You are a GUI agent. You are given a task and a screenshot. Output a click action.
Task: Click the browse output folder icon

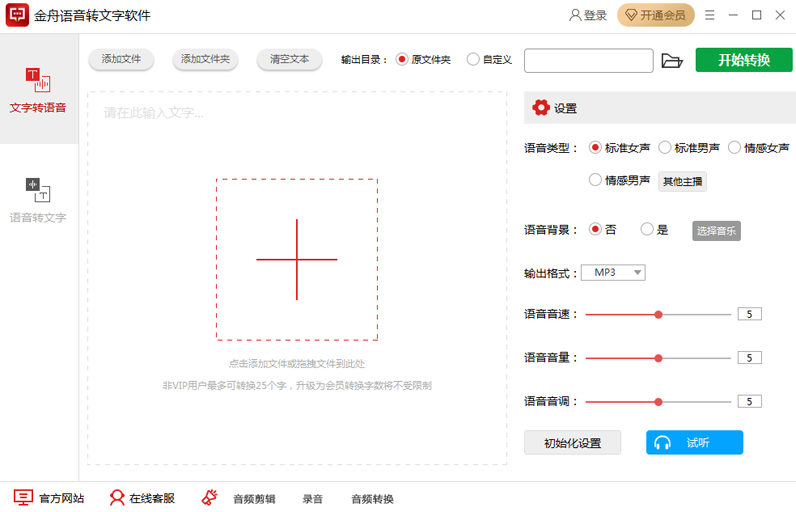672,61
